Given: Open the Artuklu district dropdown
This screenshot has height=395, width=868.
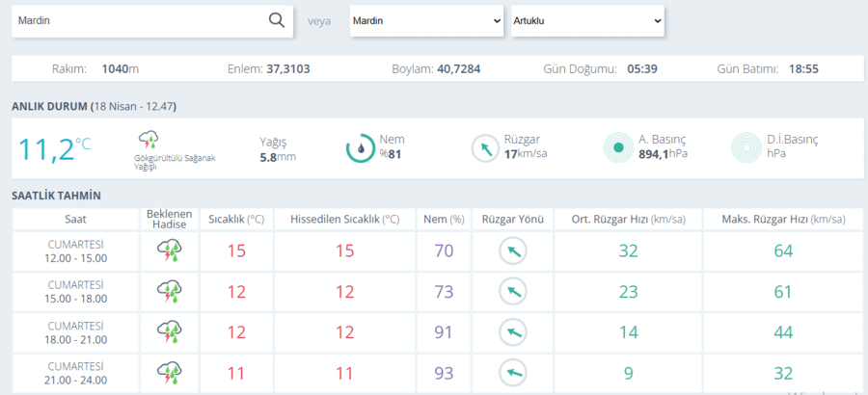Looking at the screenshot, I should tap(588, 21).
